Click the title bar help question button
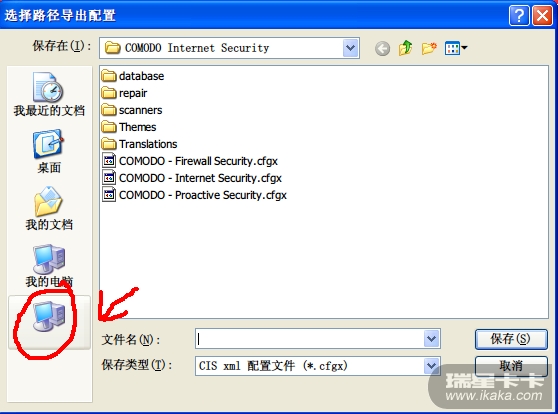Screen dimensions: 558x414 [519, 16]
